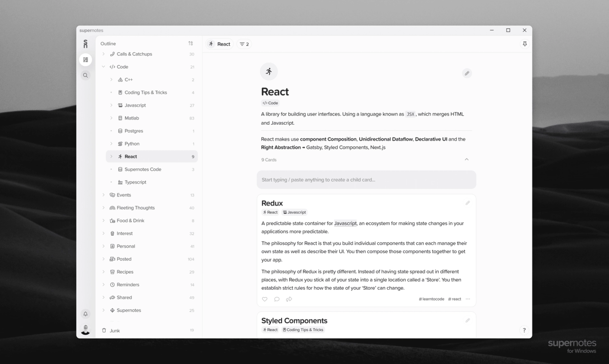Select the React breadcrumb tab
The image size is (609, 364).
pyautogui.click(x=219, y=44)
